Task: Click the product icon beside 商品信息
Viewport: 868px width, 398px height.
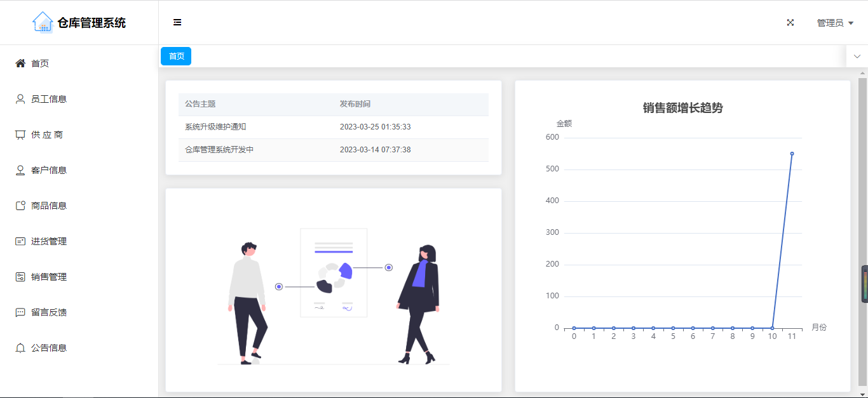Action: 20,206
